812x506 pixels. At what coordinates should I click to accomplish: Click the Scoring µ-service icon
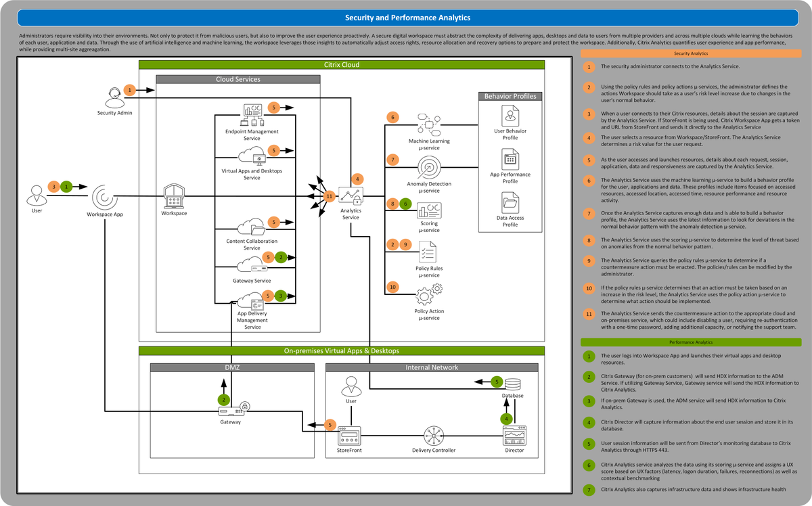pyautogui.click(x=429, y=210)
